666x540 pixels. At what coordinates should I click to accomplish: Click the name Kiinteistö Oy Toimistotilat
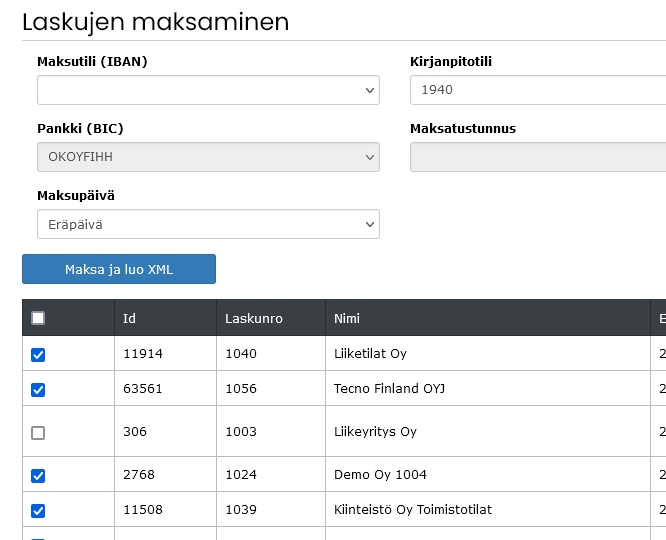tap(413, 509)
